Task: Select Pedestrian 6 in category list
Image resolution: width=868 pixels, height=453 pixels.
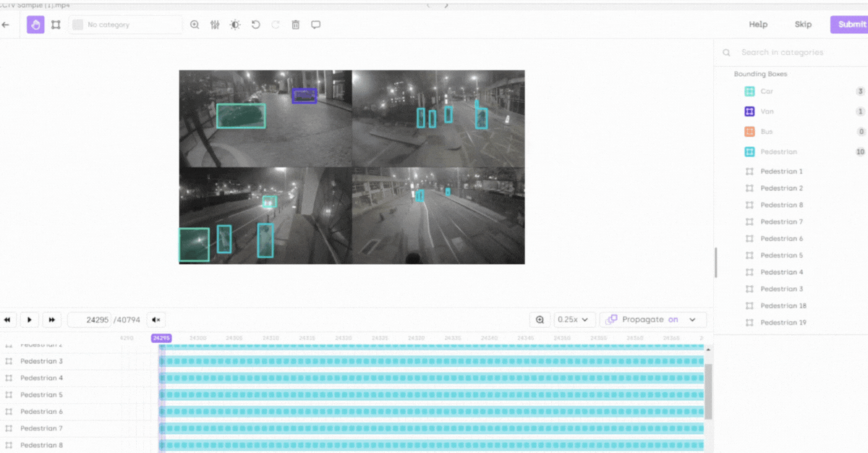Action: pyautogui.click(x=781, y=239)
